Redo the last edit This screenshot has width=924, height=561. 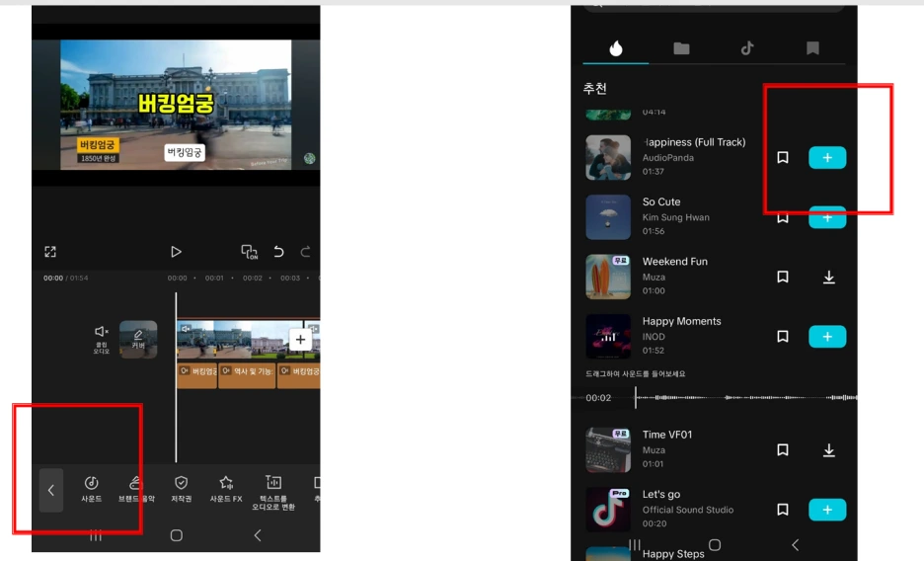click(305, 252)
